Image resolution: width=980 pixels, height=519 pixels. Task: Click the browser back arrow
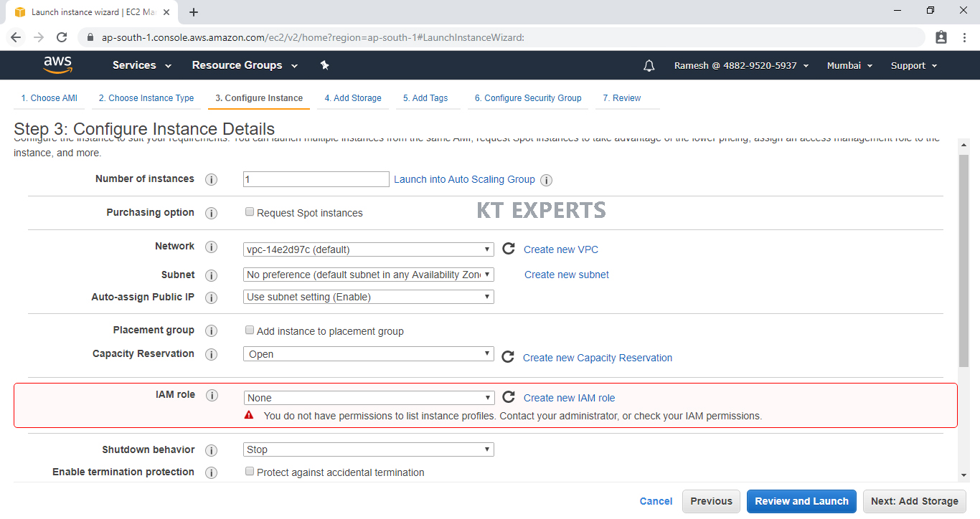pos(16,37)
